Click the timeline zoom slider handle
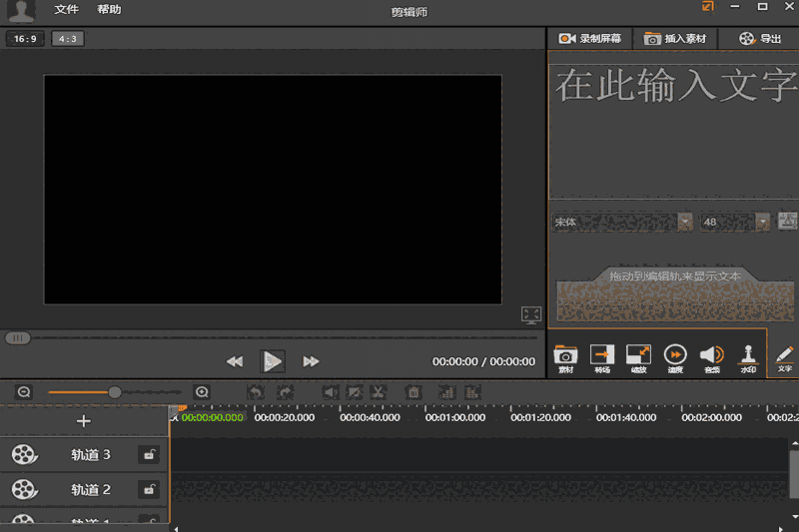 114,392
